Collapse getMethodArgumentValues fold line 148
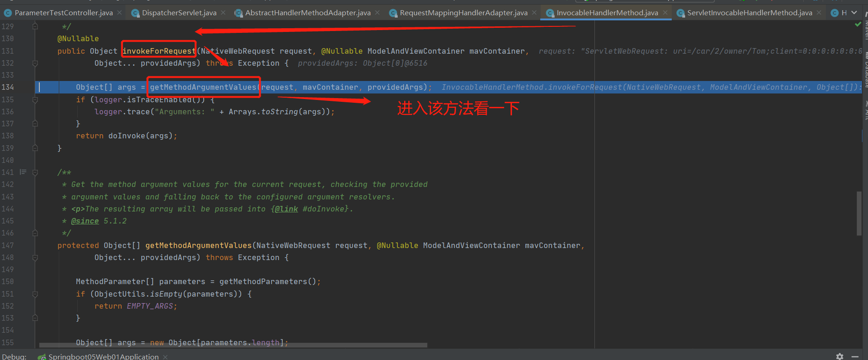868x360 pixels. pos(35,257)
